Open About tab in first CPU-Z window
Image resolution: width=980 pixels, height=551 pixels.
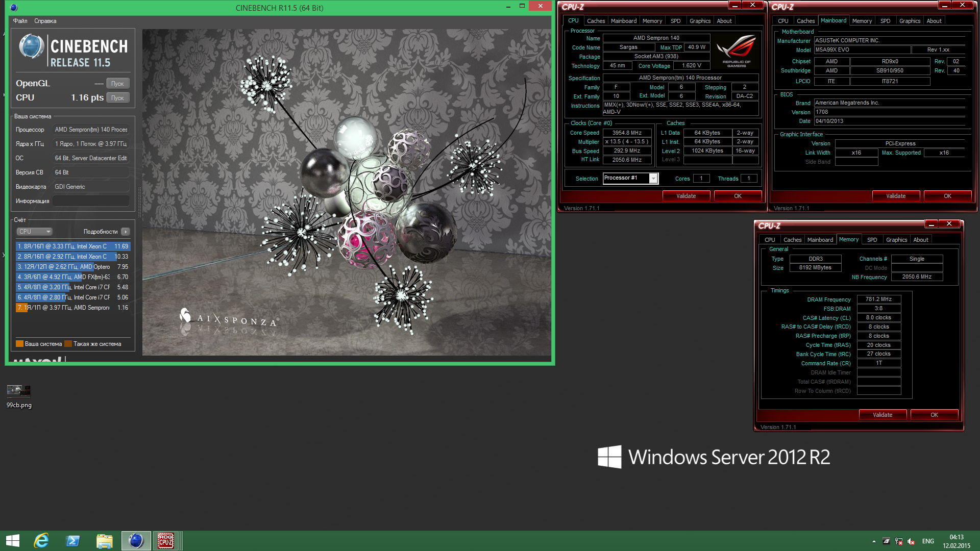tap(724, 21)
